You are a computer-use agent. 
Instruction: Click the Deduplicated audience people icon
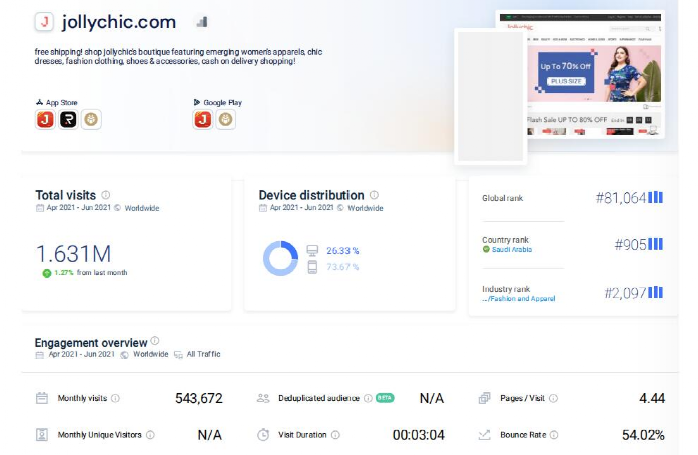click(263, 398)
